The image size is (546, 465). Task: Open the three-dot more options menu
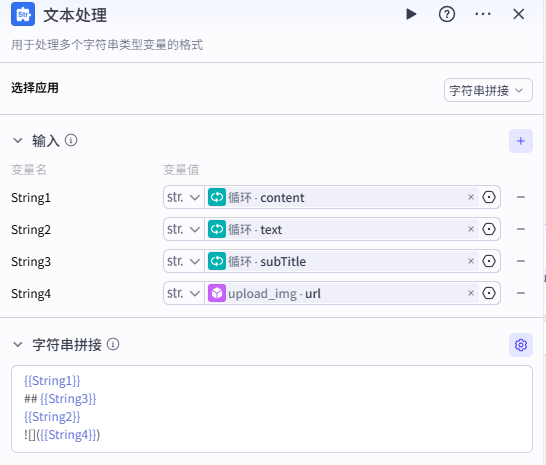pyautogui.click(x=483, y=14)
